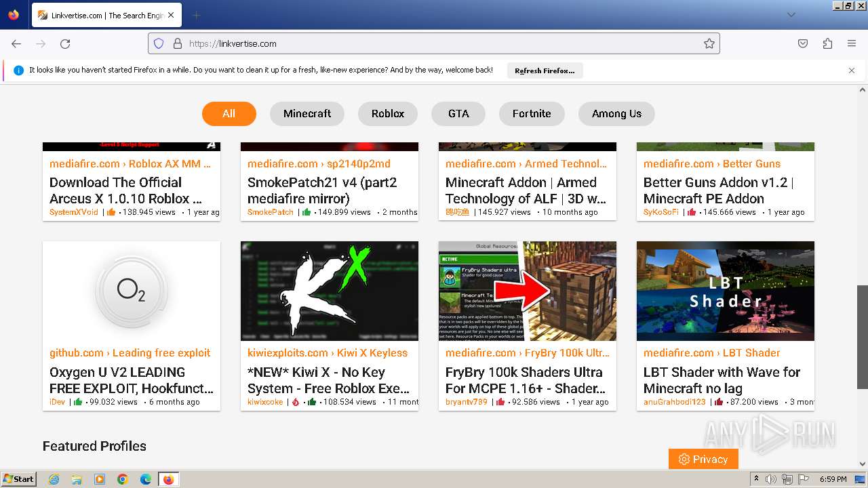This screenshot has height=488, width=868.
Task: Launch Microsoft Edge from the taskbar
Action: pos(146,479)
